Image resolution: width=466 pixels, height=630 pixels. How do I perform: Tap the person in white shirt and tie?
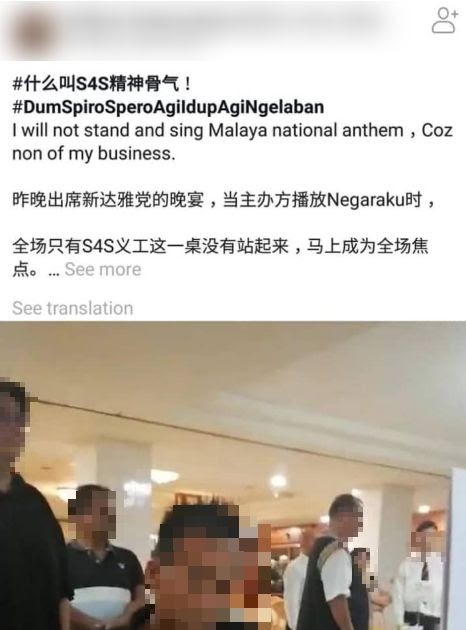pos(421,575)
